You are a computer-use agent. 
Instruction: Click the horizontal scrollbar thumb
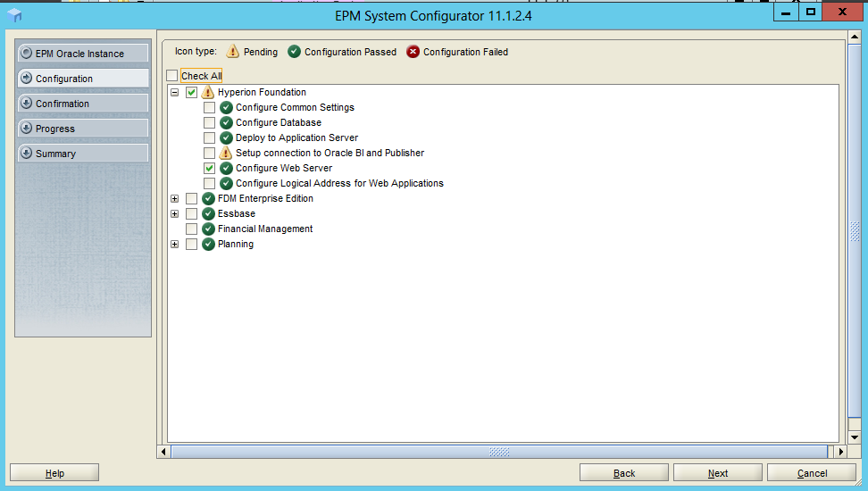(x=499, y=452)
